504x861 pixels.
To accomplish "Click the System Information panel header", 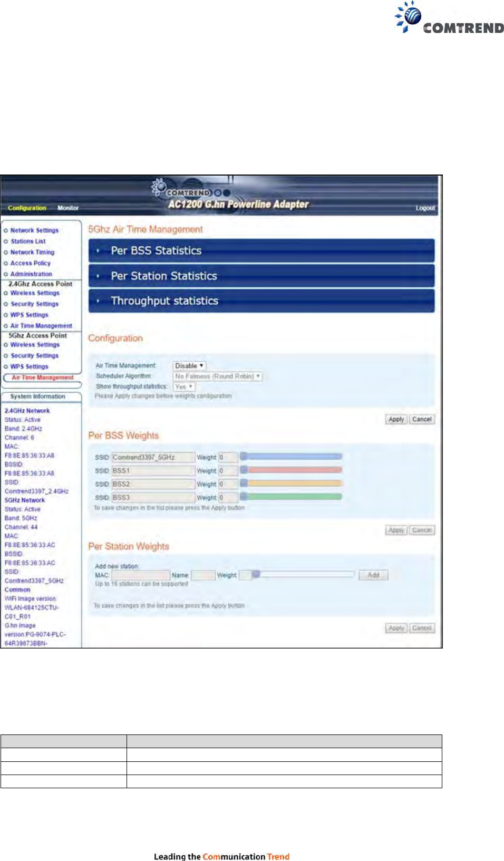I will coord(41,396).
